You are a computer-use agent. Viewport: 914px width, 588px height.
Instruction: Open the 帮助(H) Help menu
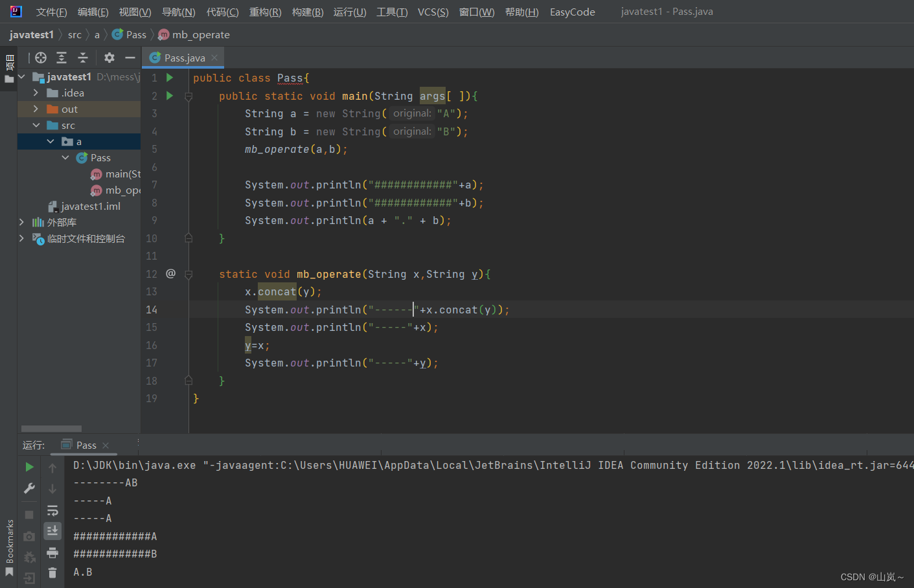click(522, 12)
